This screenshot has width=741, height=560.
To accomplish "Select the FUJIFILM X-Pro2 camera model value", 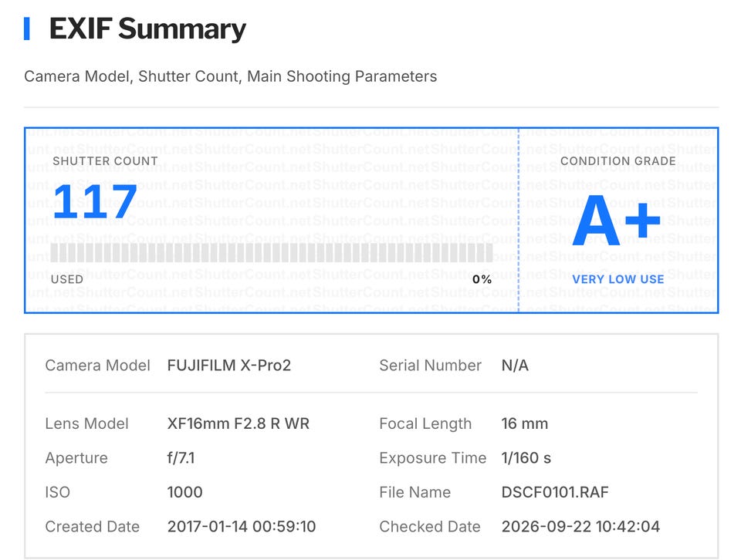I will tap(229, 366).
